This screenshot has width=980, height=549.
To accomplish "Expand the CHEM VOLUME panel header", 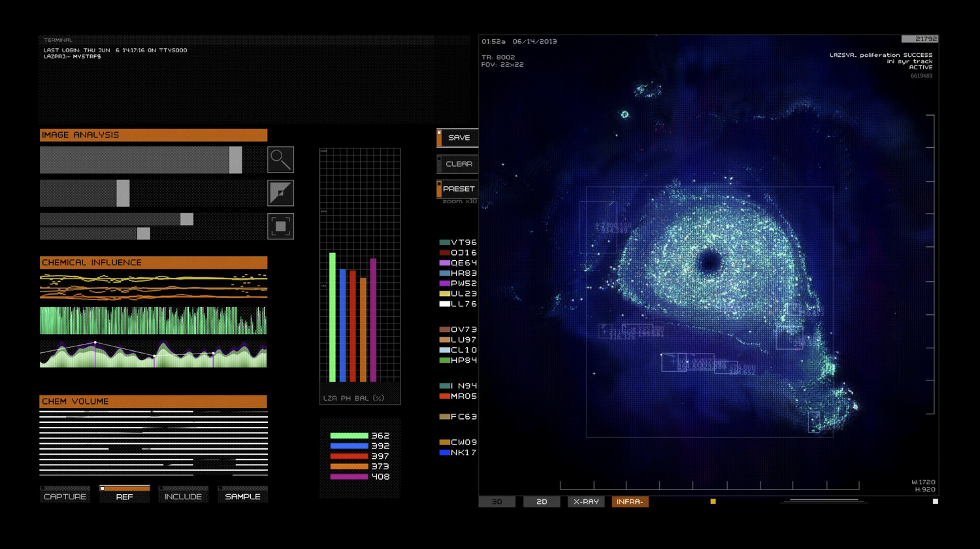I will 154,401.
